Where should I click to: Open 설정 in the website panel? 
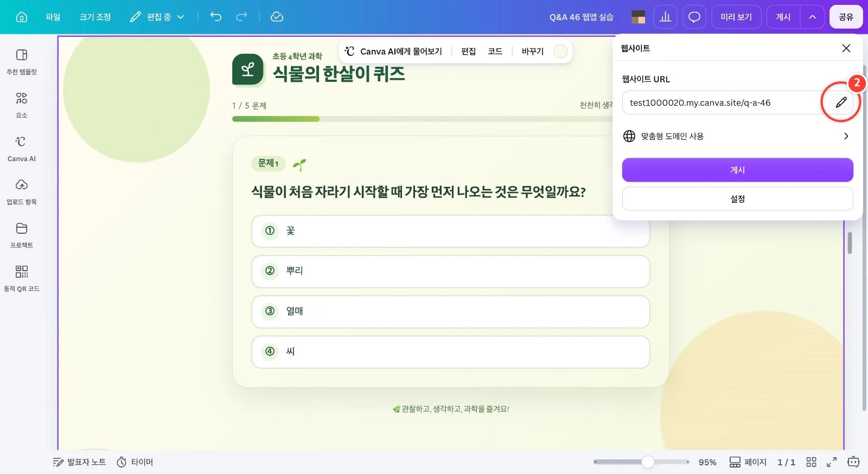[737, 198]
